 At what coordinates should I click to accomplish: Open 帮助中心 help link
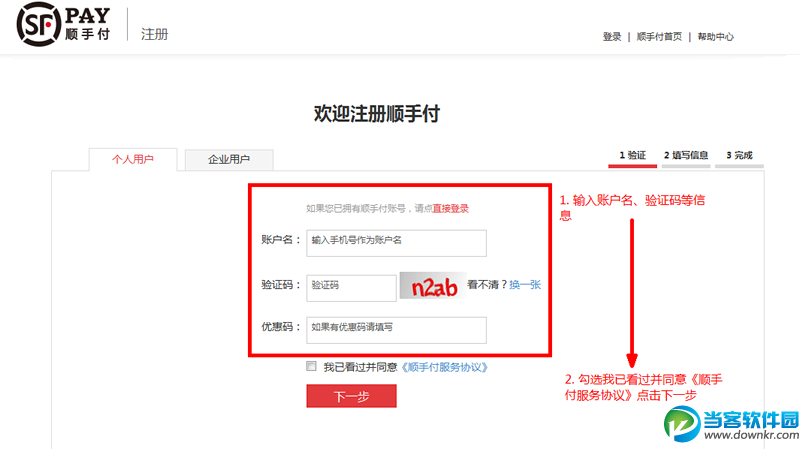click(x=715, y=37)
